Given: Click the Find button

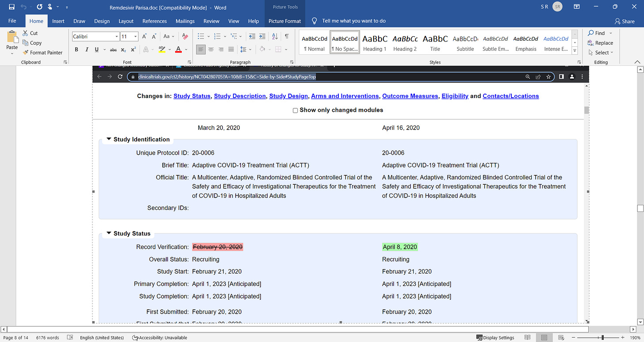Looking at the screenshot, I should [x=596, y=33].
